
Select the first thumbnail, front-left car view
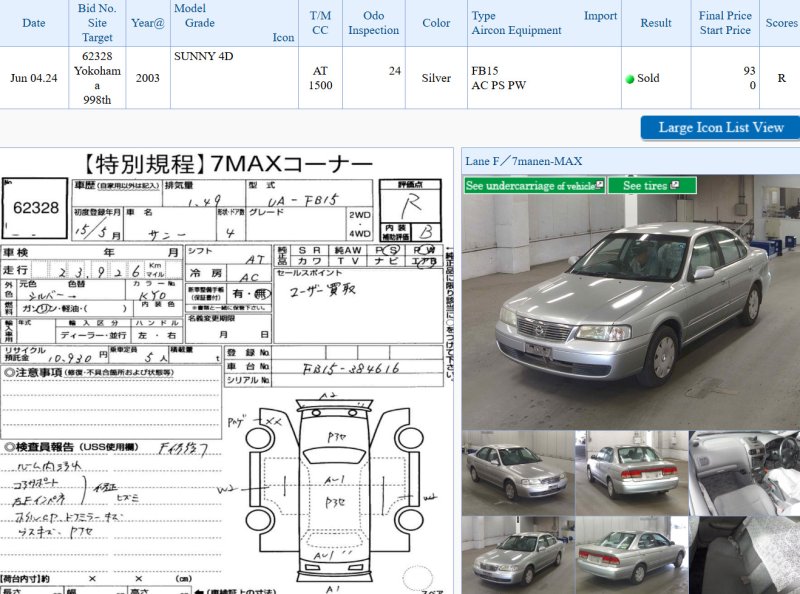[517, 472]
